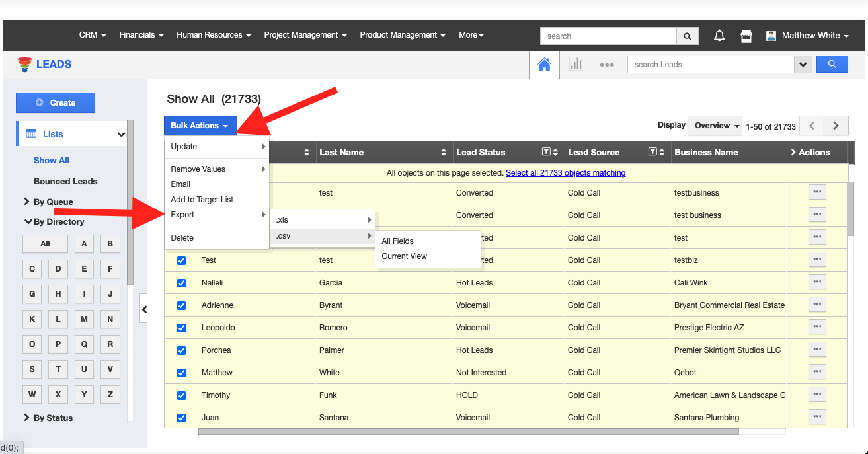Toggle the checkbox for Matthew White row
Image resolution: width=868 pixels, height=454 pixels.
point(182,373)
